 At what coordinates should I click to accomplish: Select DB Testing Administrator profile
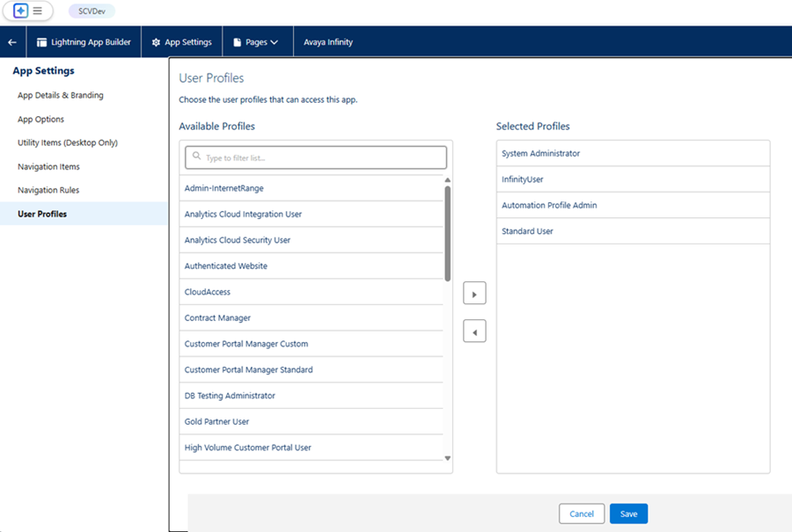[x=312, y=396]
